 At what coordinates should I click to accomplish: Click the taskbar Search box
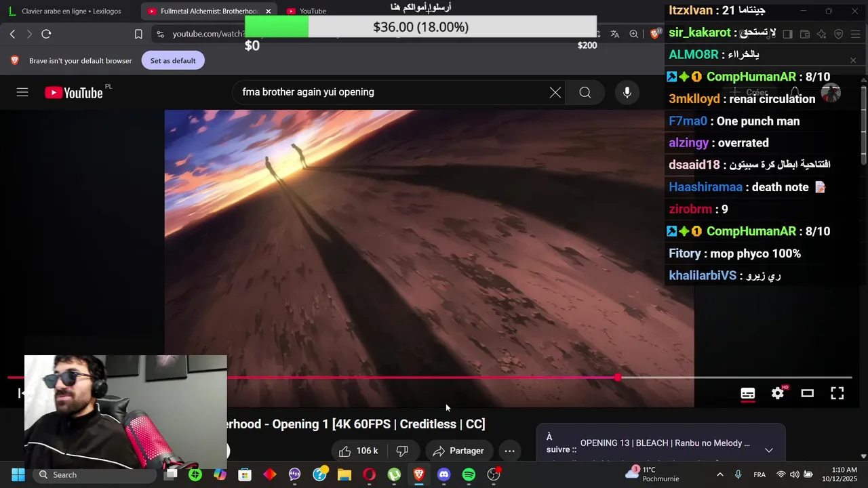(x=94, y=474)
